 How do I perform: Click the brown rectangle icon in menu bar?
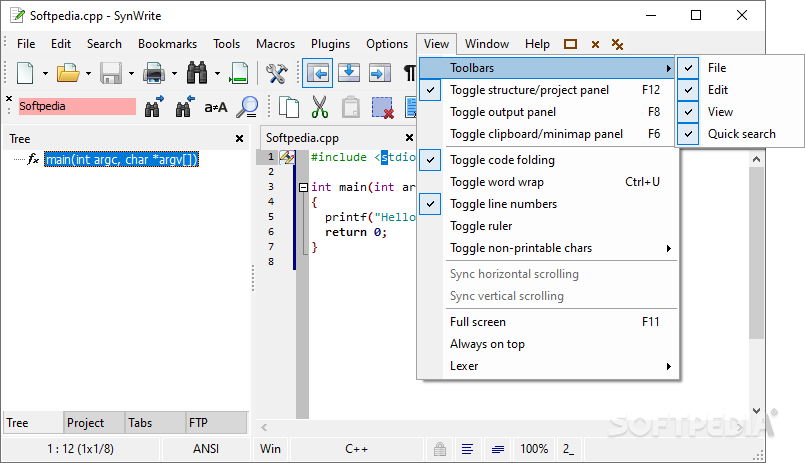tap(570, 44)
